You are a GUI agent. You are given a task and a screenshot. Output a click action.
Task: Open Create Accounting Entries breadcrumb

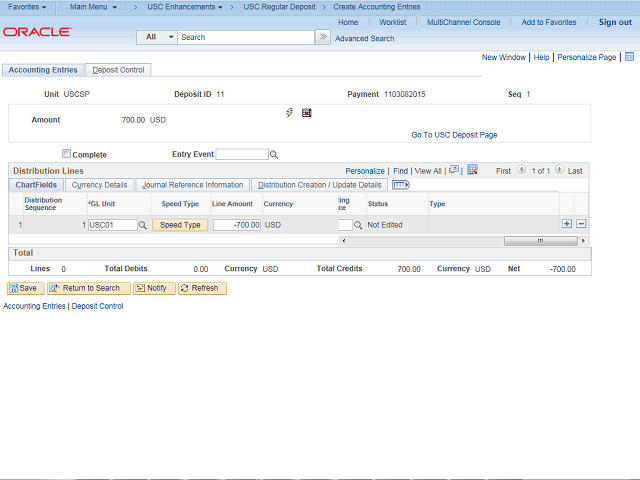click(376, 7)
